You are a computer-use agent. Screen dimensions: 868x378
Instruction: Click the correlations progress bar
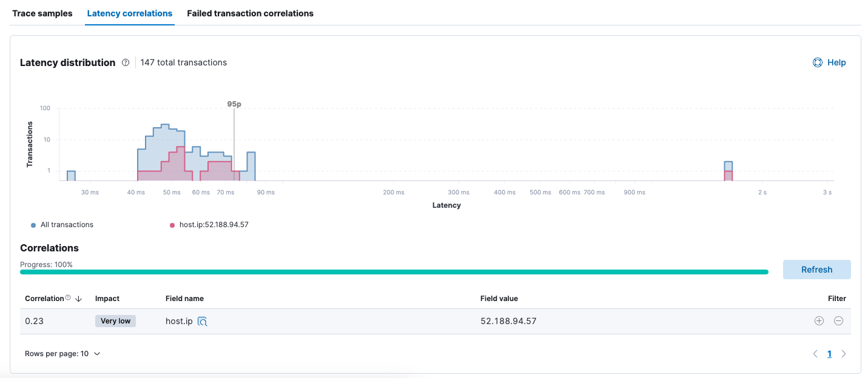pos(394,272)
